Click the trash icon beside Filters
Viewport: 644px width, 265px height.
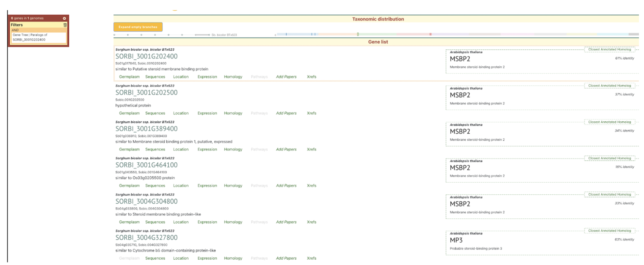coord(65,25)
